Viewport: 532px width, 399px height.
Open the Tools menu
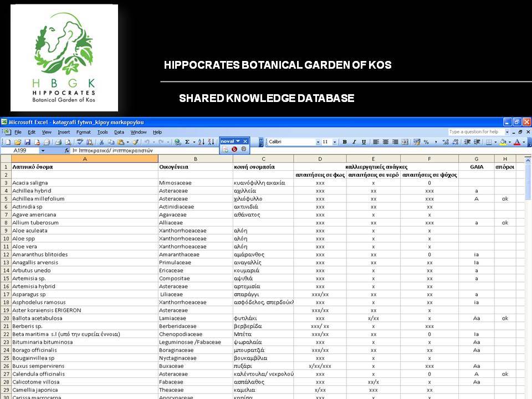pos(103,132)
